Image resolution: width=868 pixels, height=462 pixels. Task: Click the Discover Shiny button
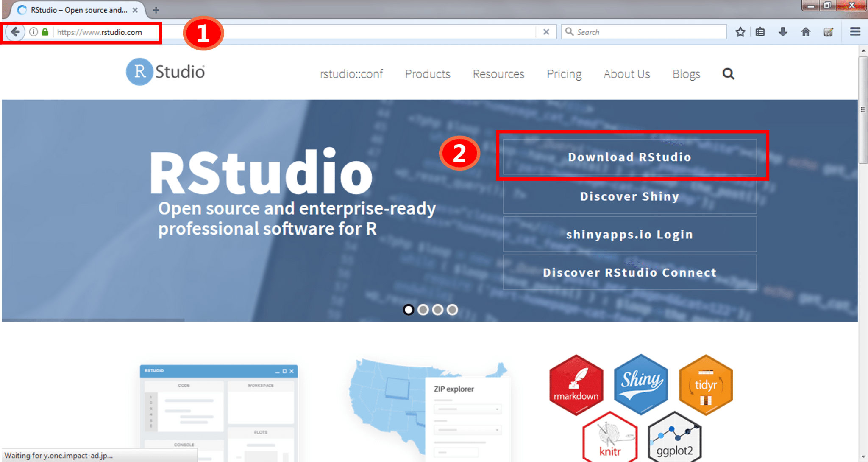point(629,196)
